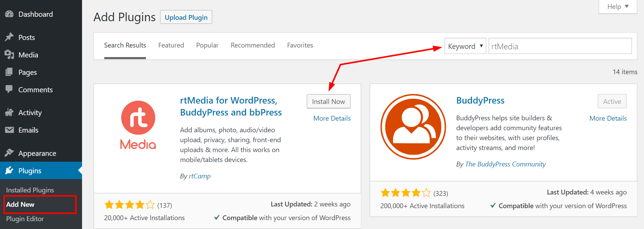Open Plugin Editor submenu item
The height and width of the screenshot is (229, 644).
pos(25,219)
